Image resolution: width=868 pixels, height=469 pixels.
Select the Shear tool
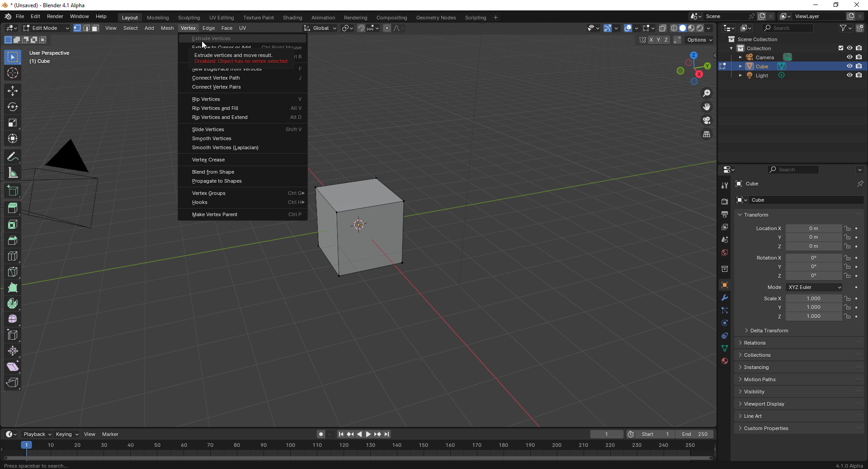pyautogui.click(x=13, y=367)
